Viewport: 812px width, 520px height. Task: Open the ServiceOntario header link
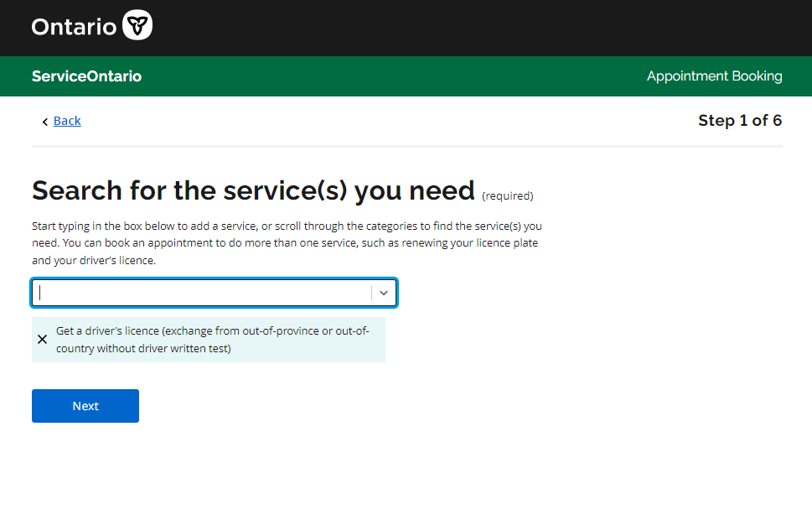click(x=86, y=76)
